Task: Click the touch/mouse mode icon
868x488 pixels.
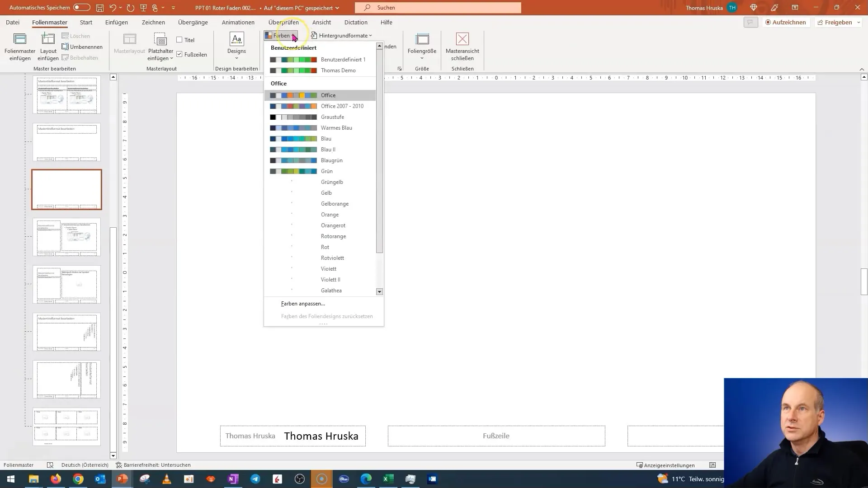Action: pos(155,8)
